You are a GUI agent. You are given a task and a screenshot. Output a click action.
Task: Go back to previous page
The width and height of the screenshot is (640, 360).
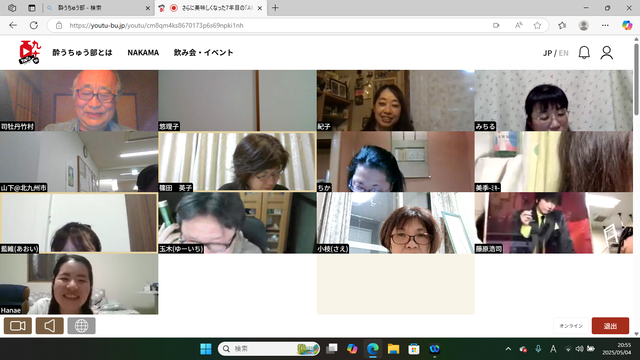tap(13, 25)
